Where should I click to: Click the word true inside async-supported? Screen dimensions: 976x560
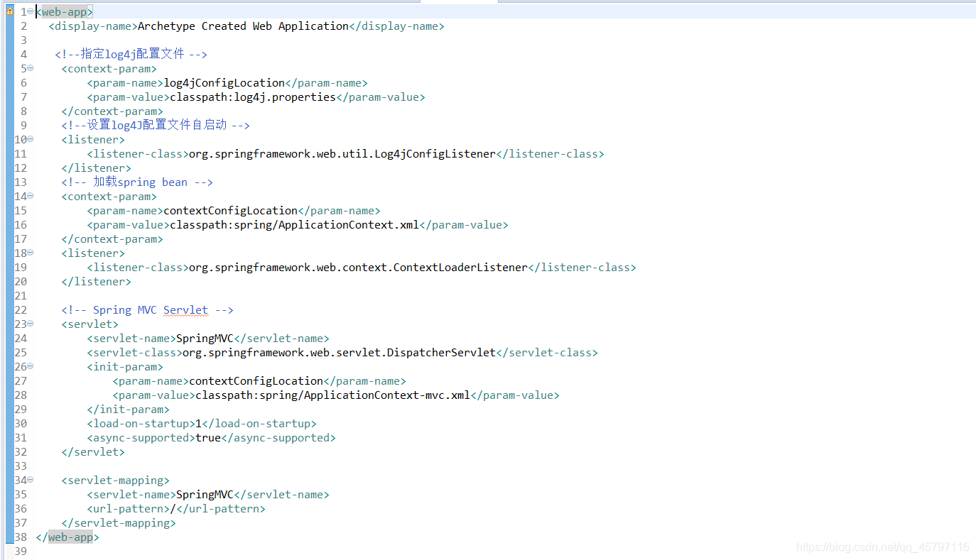pyautogui.click(x=207, y=437)
